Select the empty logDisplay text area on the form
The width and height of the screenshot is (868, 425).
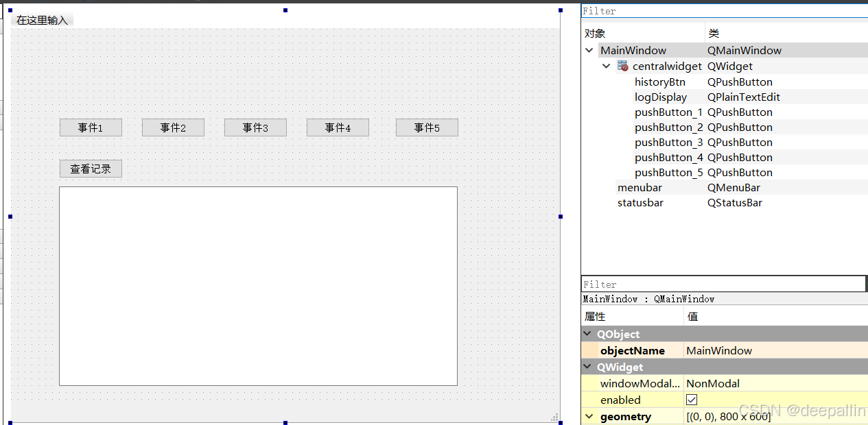point(257,284)
